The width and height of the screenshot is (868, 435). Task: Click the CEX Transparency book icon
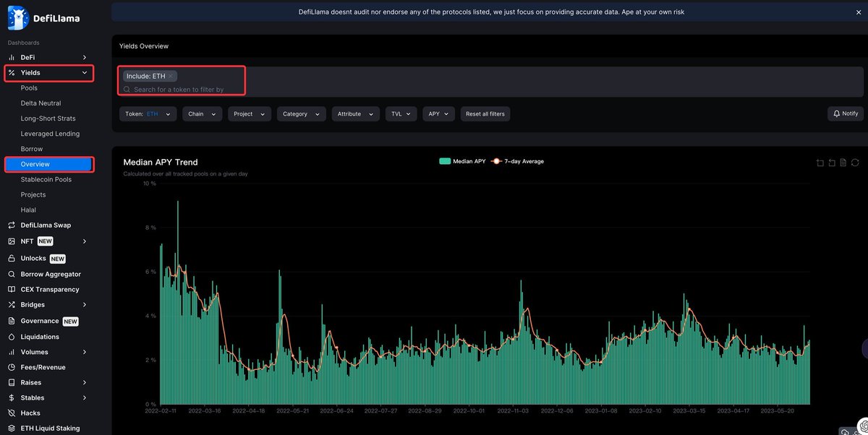pyautogui.click(x=12, y=290)
